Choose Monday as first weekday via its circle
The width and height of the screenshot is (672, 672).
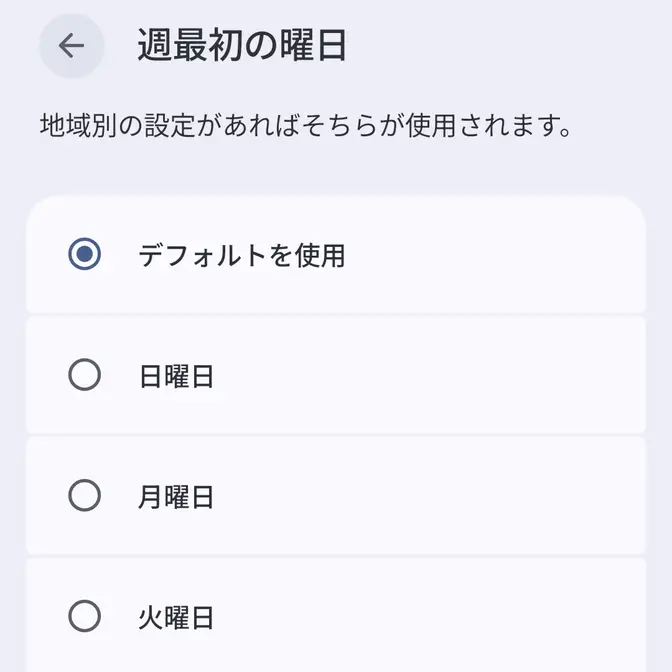(85, 496)
